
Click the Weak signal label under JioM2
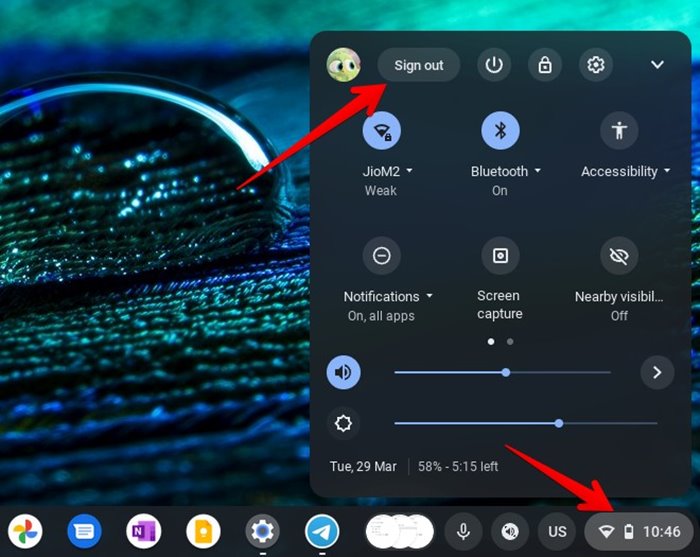(381, 191)
